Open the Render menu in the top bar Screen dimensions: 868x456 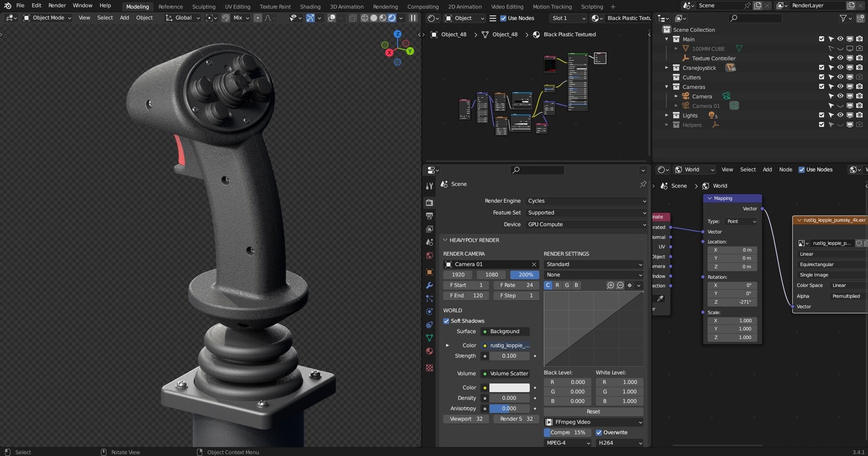56,5
